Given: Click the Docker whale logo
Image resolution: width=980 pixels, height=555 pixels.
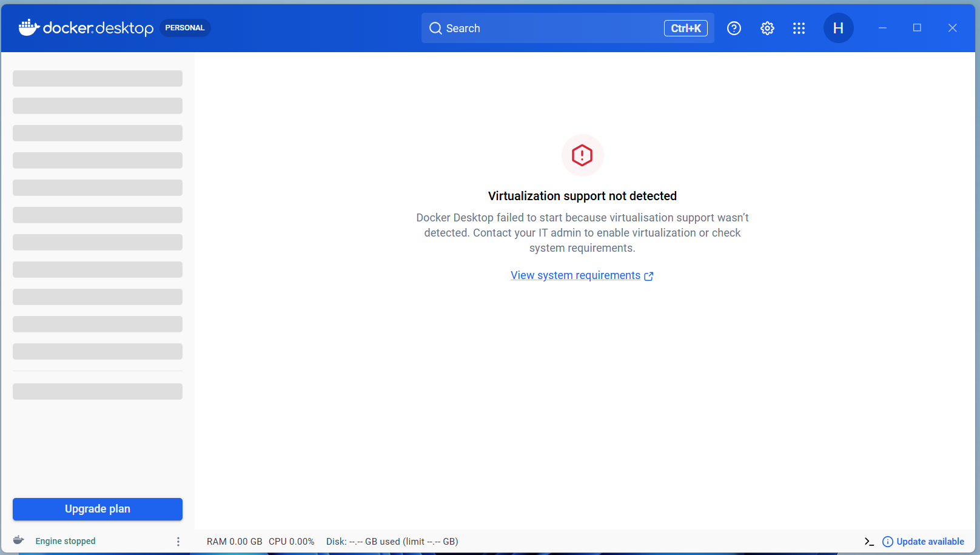Looking at the screenshot, I should 29,28.
